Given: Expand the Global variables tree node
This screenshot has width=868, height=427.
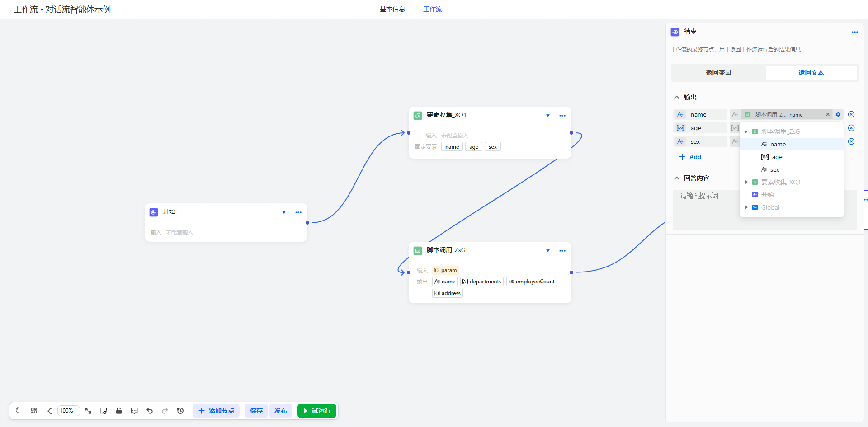Looking at the screenshot, I should coord(746,207).
